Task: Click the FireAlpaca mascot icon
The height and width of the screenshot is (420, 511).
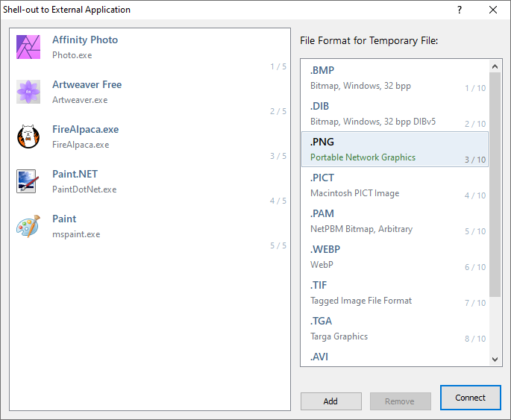Action: point(28,137)
